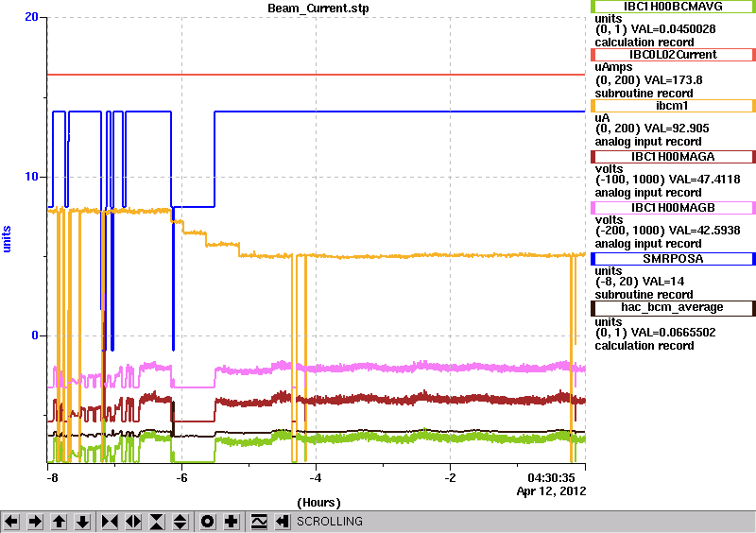
Task: Click the vertical zoom-in hourglass icon
Action: tap(157, 522)
